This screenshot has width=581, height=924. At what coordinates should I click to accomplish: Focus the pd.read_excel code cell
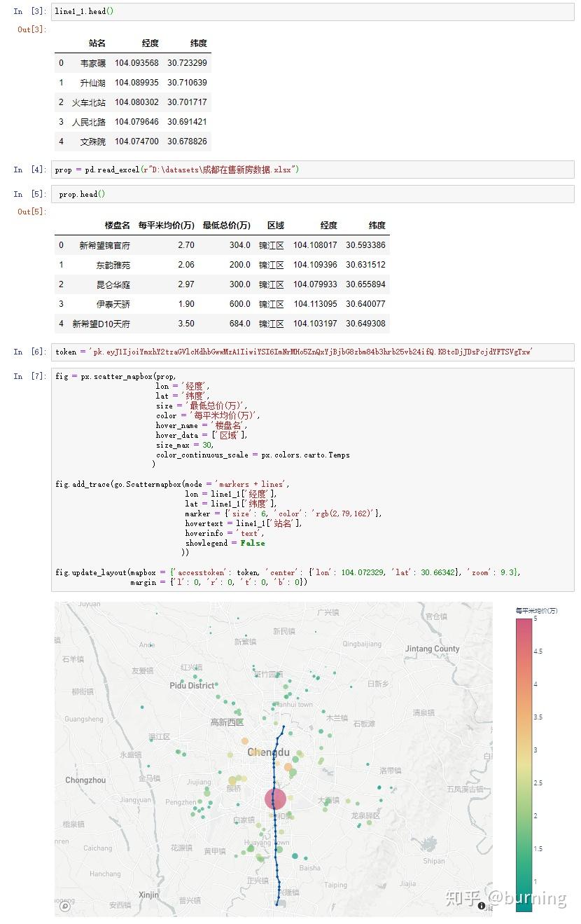312,170
